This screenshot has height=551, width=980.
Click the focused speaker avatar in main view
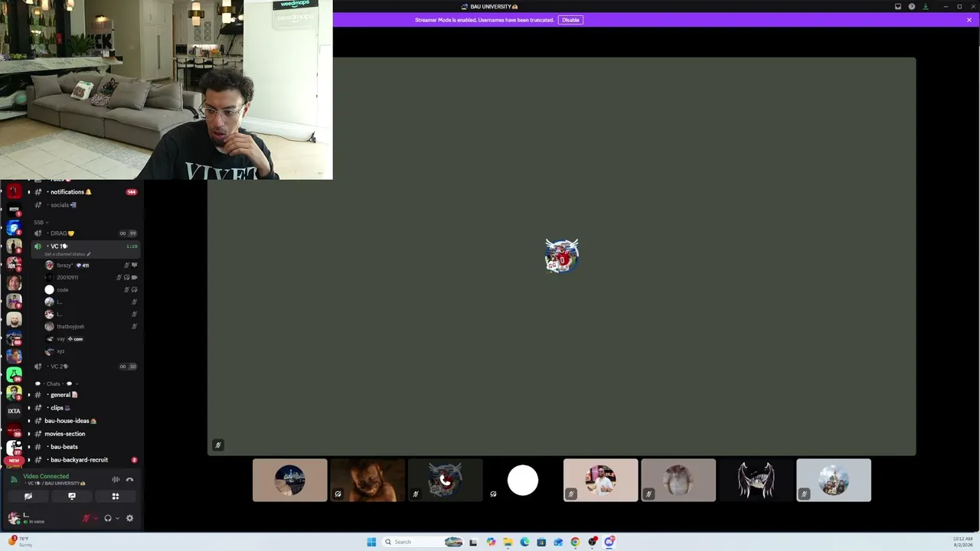tap(562, 256)
